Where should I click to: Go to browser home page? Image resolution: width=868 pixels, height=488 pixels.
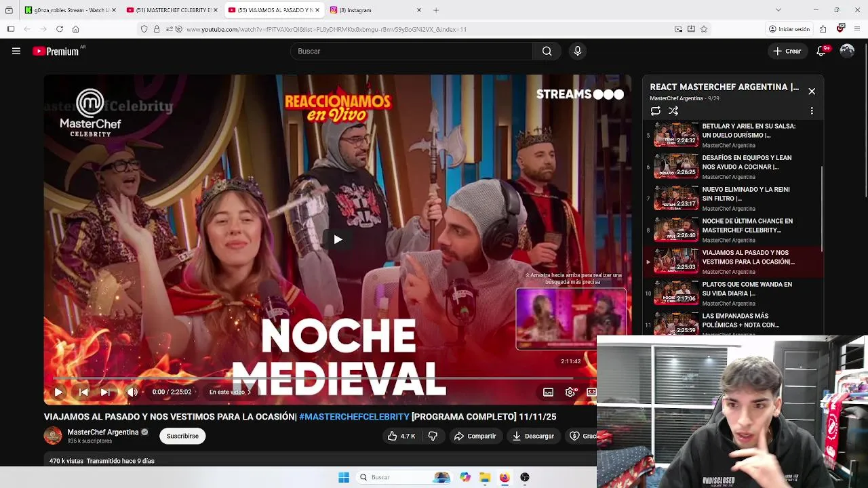coord(76,29)
